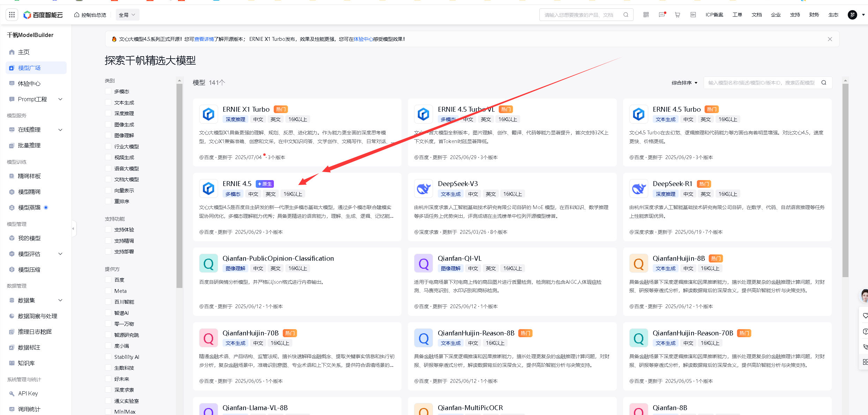Viewport: 868px width, 415px height.
Task: Open the account dropdown arrow beside avatar
Action: point(863,15)
